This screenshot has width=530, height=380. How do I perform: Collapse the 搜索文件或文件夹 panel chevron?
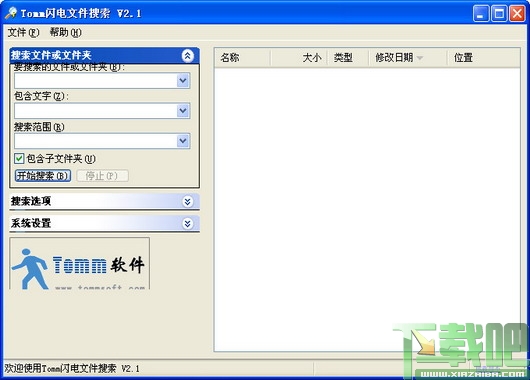188,55
